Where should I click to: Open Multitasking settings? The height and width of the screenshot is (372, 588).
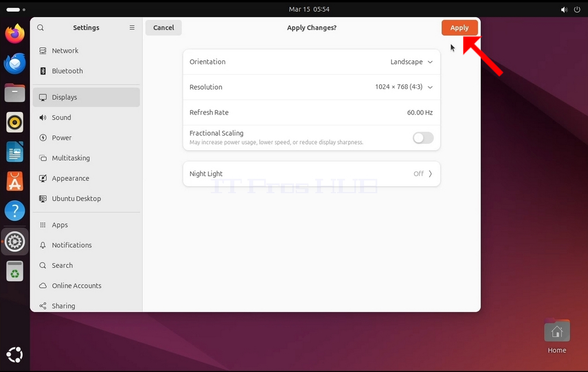[86, 158]
